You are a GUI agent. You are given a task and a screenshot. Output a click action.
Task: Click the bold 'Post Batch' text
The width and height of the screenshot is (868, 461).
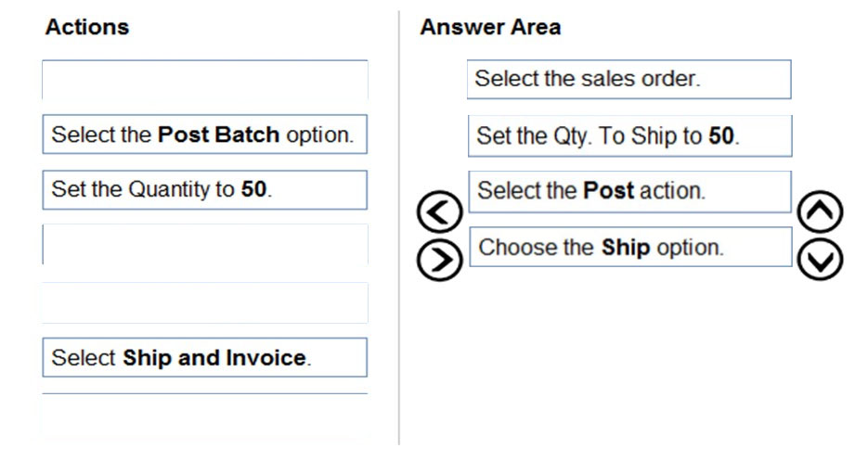[x=219, y=134]
